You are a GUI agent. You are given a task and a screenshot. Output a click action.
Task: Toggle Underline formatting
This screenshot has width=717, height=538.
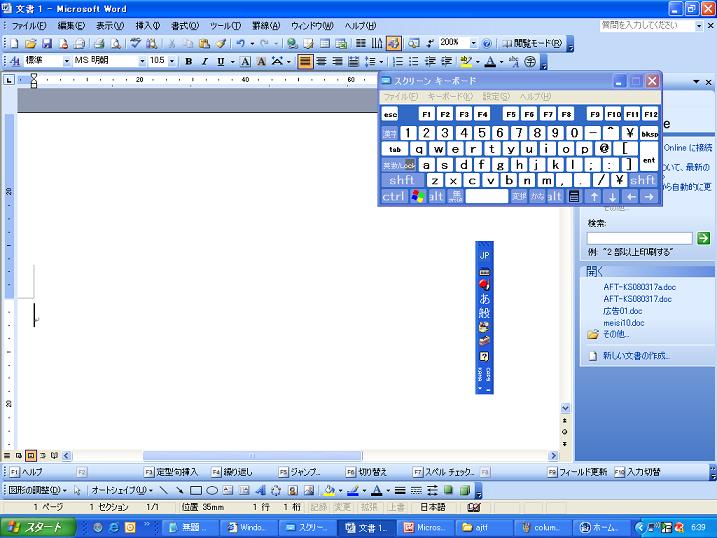point(221,61)
